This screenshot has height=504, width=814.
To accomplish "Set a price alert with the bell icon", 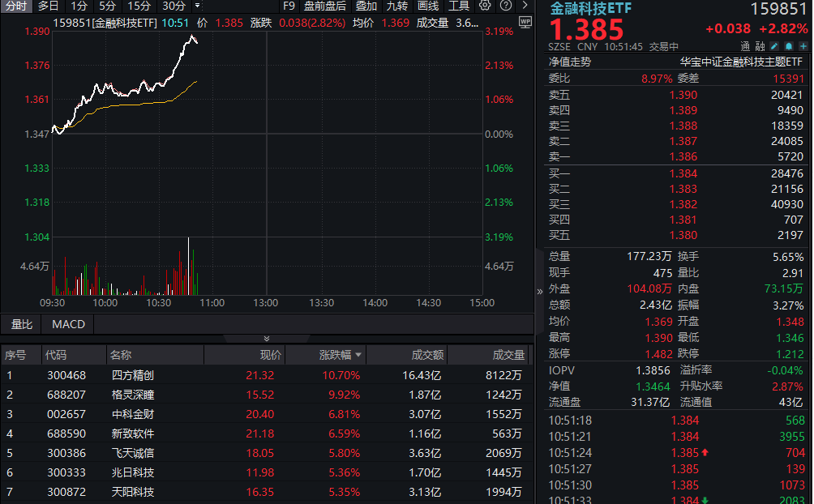I will pos(788,46).
